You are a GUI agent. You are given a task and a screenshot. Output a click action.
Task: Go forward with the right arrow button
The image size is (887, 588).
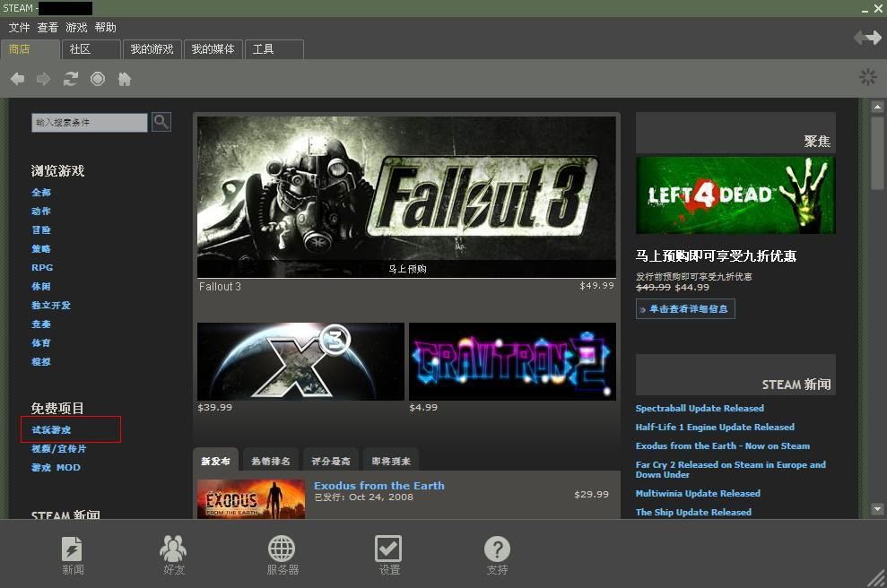coord(44,79)
